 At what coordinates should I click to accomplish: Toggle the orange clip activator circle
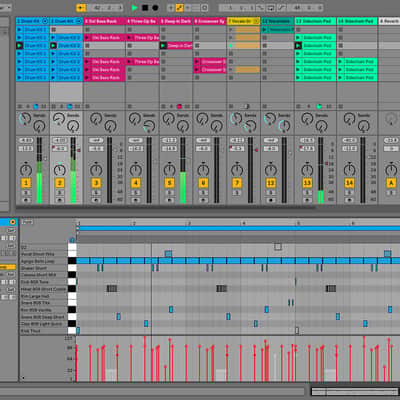coord(13,222)
